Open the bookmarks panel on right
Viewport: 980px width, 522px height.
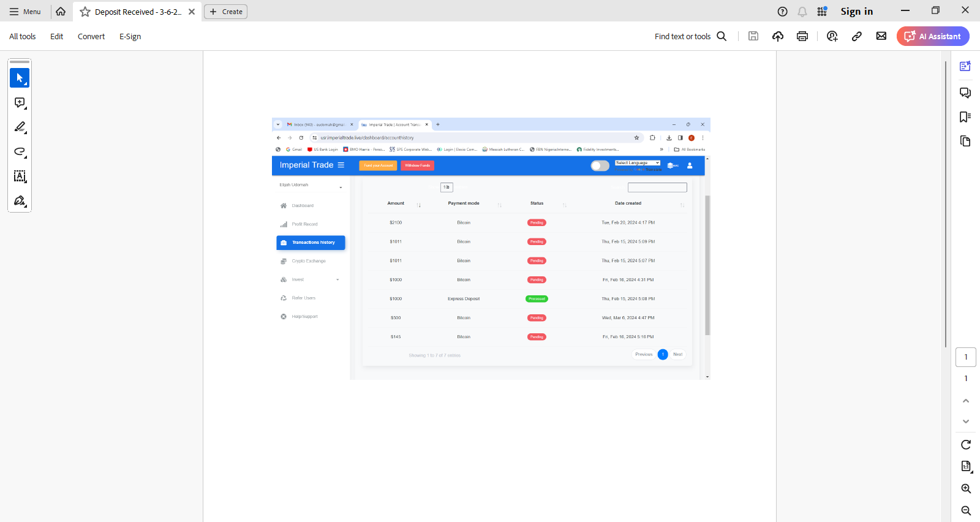[x=965, y=117]
